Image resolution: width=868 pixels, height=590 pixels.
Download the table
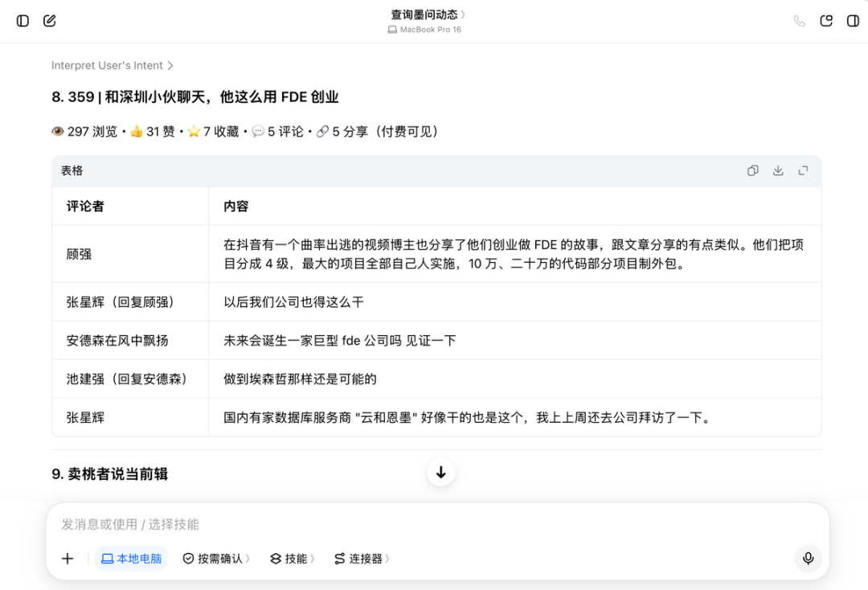tap(778, 170)
